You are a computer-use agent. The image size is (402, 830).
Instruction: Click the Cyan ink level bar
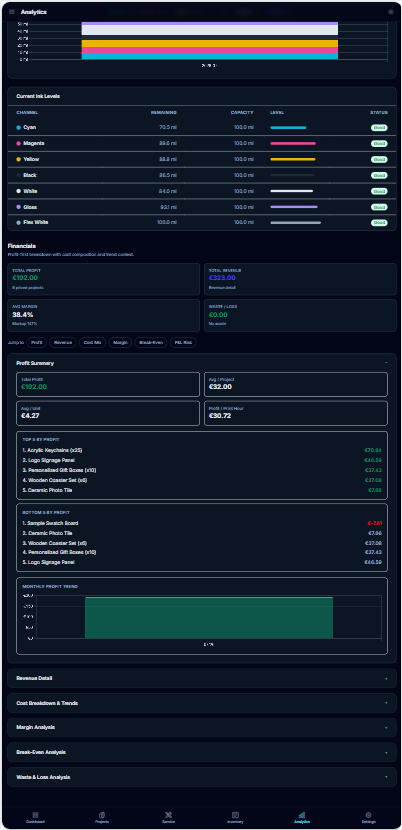pos(288,128)
